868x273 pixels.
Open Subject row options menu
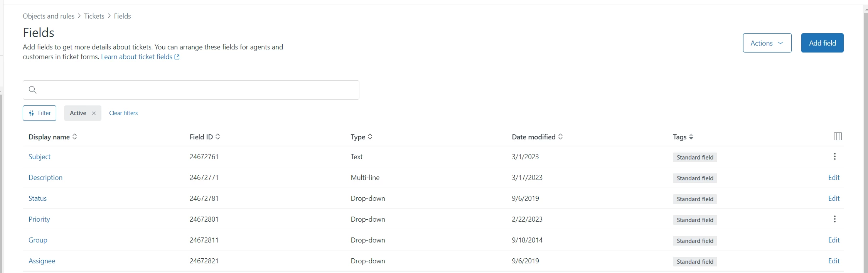coord(834,156)
